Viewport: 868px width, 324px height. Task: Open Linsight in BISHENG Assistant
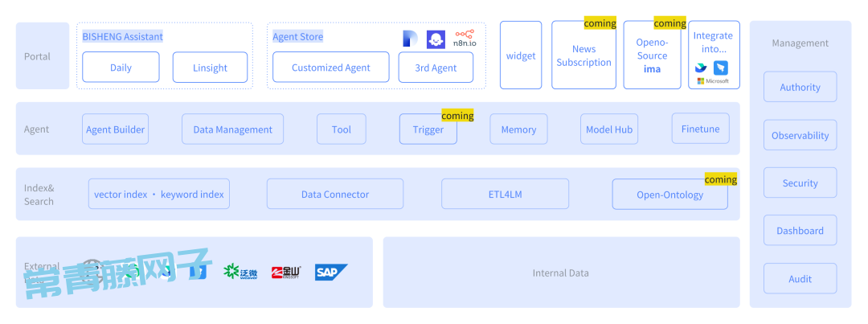(x=210, y=68)
